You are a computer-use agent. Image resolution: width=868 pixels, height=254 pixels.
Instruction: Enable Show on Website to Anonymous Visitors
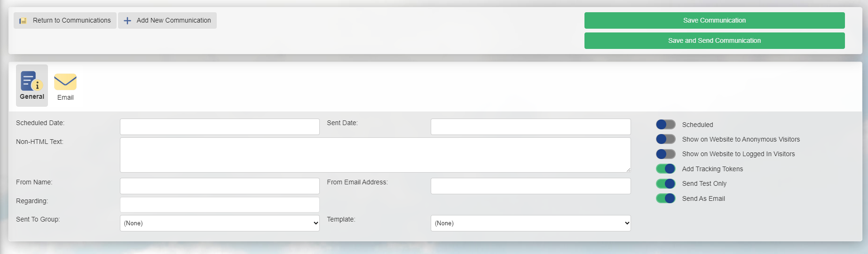665,139
